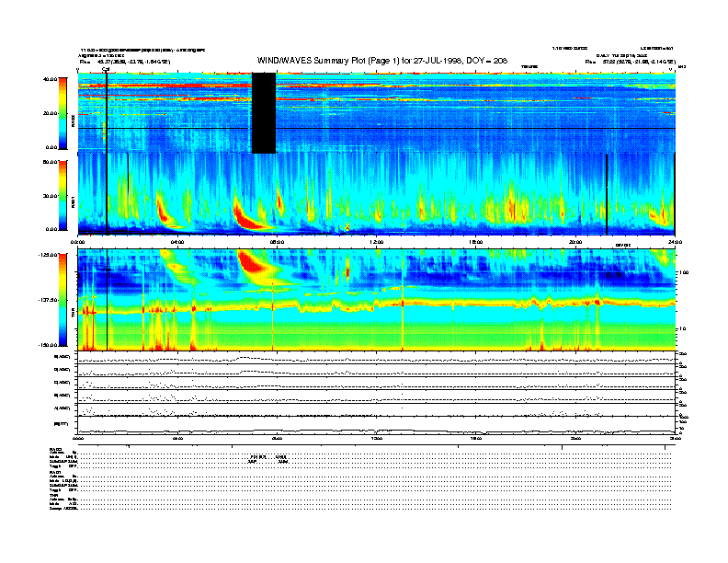Click the '10' tick on TNR right axis

682,328
